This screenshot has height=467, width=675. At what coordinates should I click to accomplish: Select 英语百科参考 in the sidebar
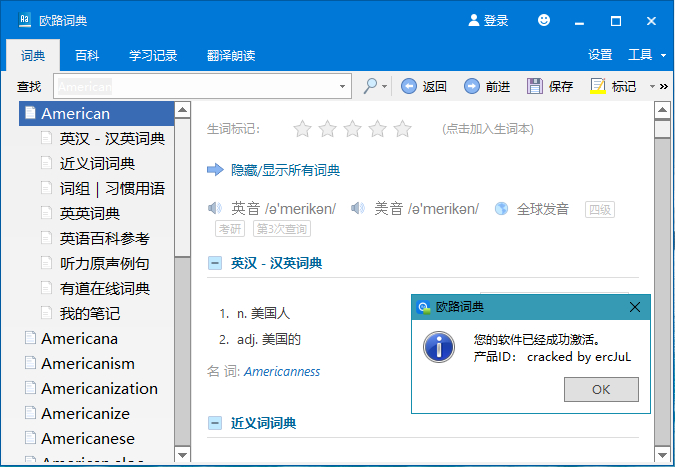tap(105, 238)
